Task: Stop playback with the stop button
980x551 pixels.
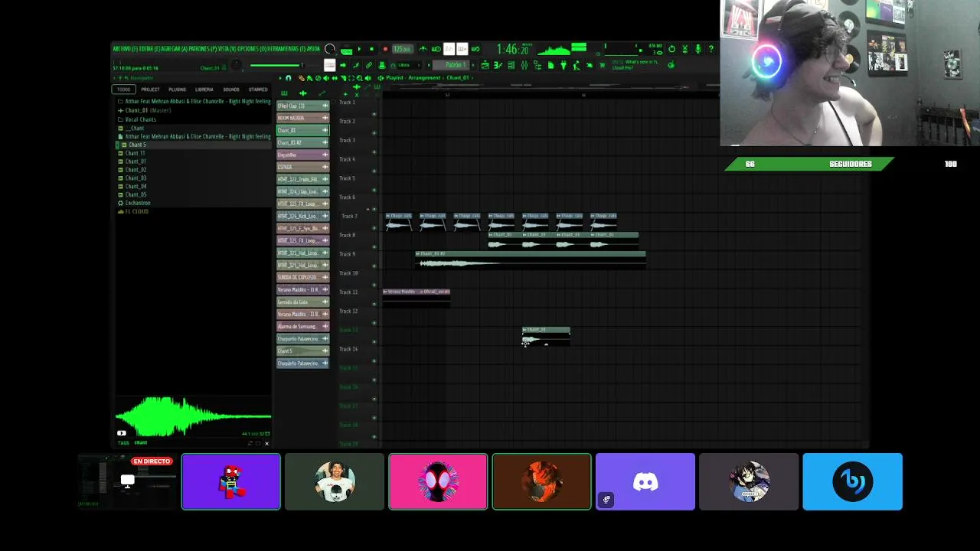Action: pos(371,49)
